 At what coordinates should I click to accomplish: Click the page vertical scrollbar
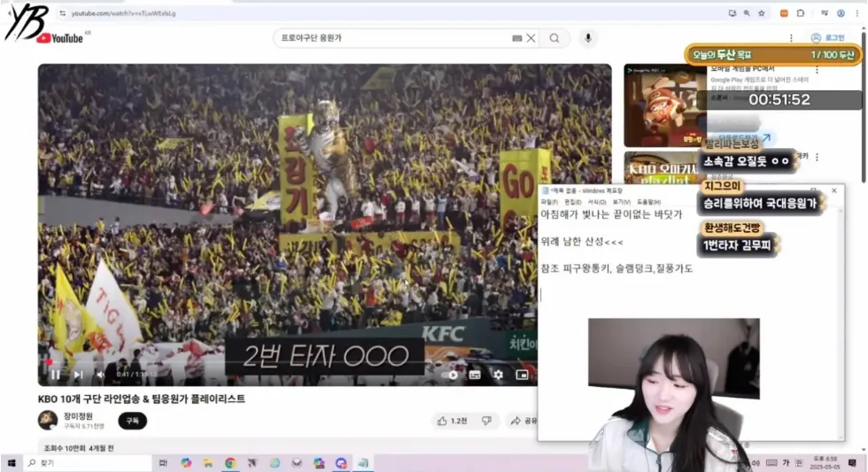coord(864,108)
